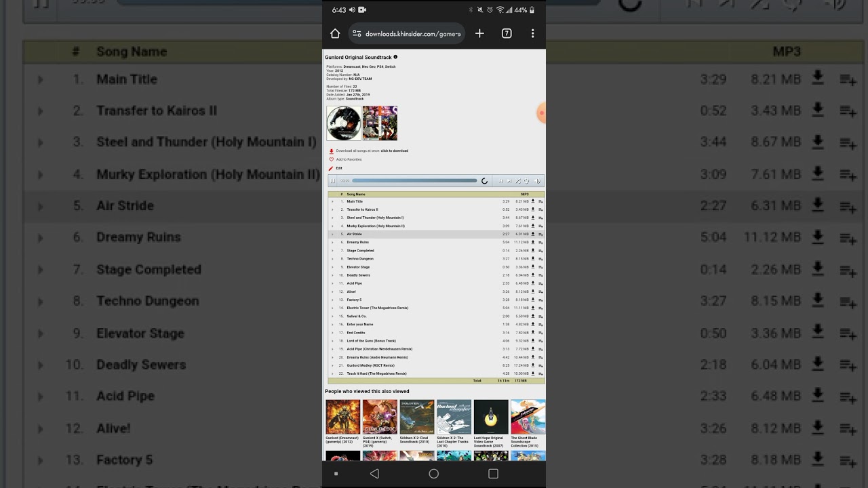
Task: Open Last Hope Original Soundtrack album
Action: click(x=491, y=417)
